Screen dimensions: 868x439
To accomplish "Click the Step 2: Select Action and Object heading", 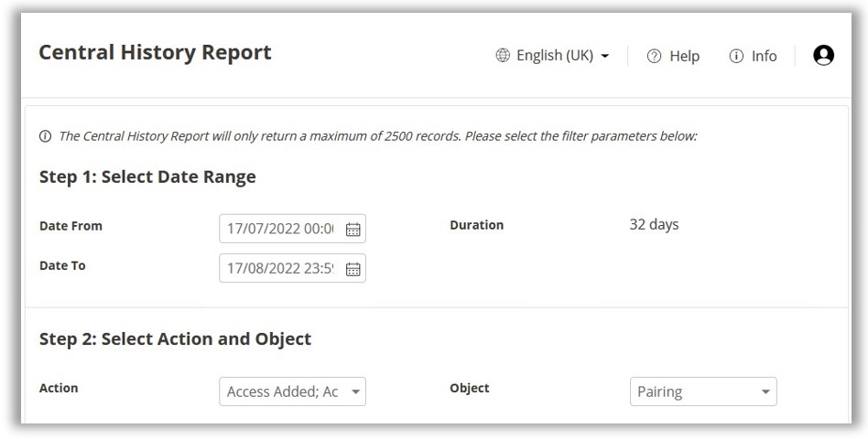I will (175, 339).
